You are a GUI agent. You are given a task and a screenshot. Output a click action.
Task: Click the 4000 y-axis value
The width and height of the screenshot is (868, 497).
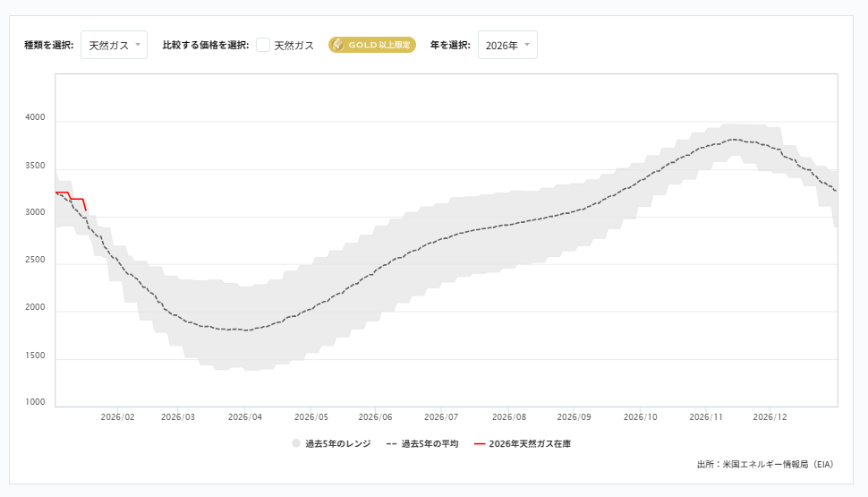point(35,117)
